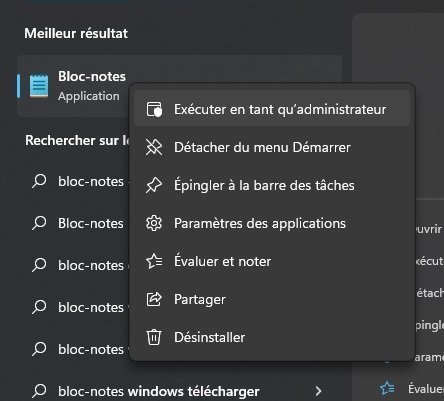The height and width of the screenshot is (401, 444).
Task: Click the share icon next to Partager
Action: pos(154,299)
